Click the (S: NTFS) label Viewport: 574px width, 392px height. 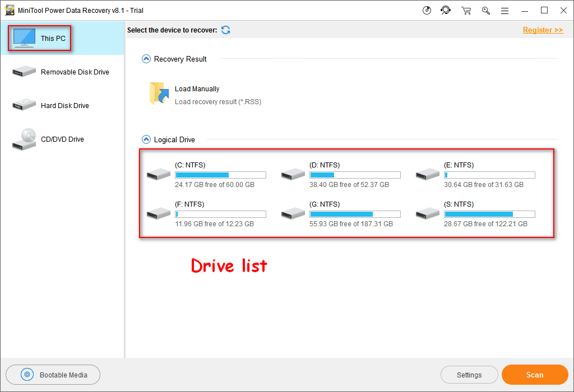[x=459, y=204]
